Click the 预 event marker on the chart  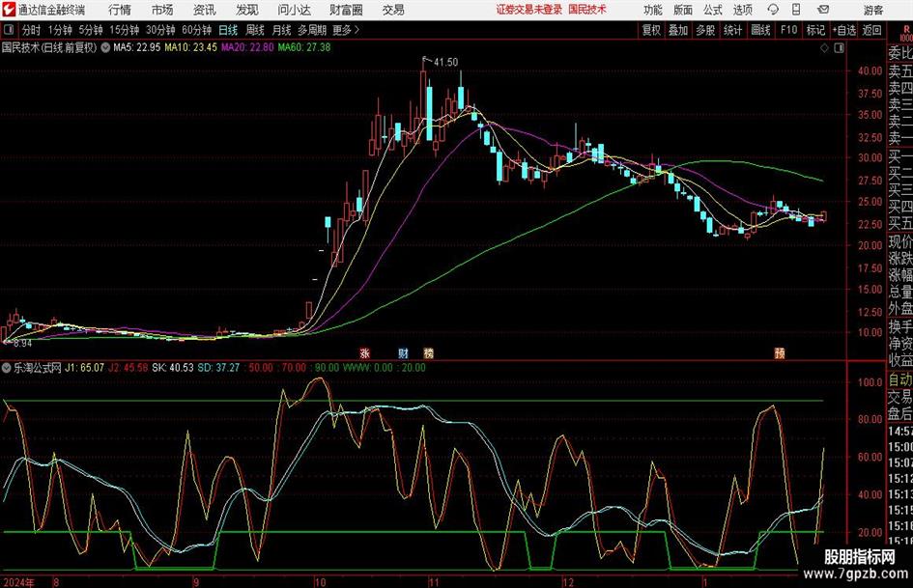tap(780, 352)
